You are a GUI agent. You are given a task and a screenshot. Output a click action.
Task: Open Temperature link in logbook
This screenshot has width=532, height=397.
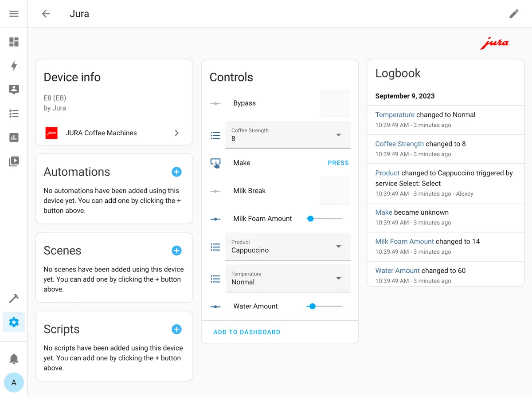[x=395, y=114]
